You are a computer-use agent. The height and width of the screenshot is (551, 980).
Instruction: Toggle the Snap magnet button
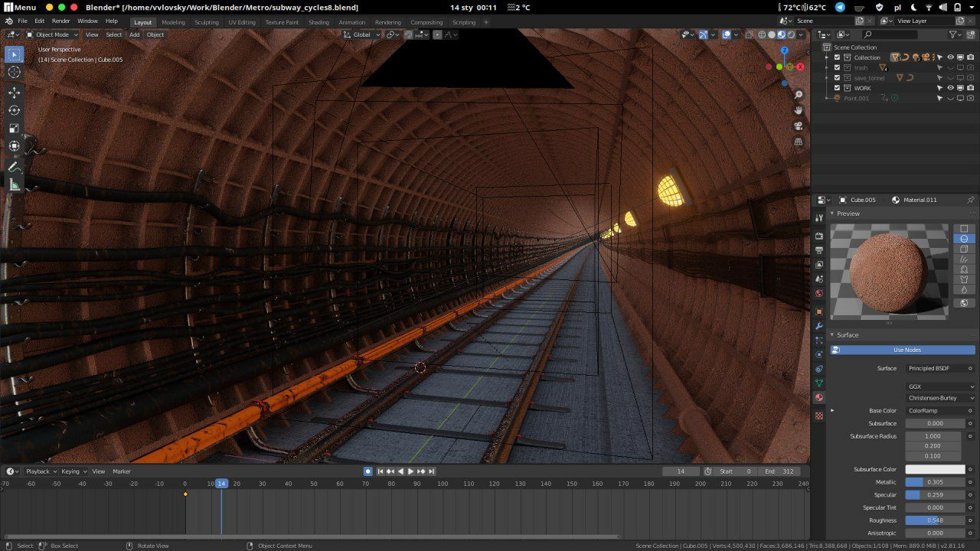click(x=409, y=34)
